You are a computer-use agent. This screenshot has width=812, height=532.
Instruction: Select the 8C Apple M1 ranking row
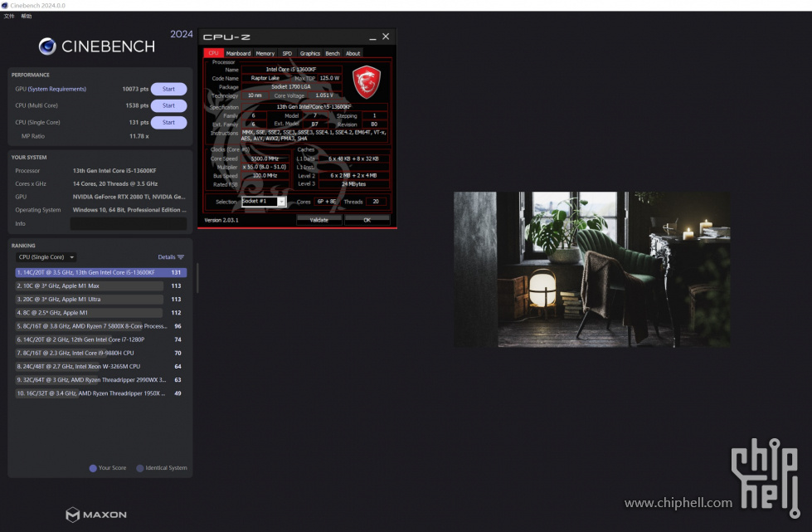click(x=101, y=313)
